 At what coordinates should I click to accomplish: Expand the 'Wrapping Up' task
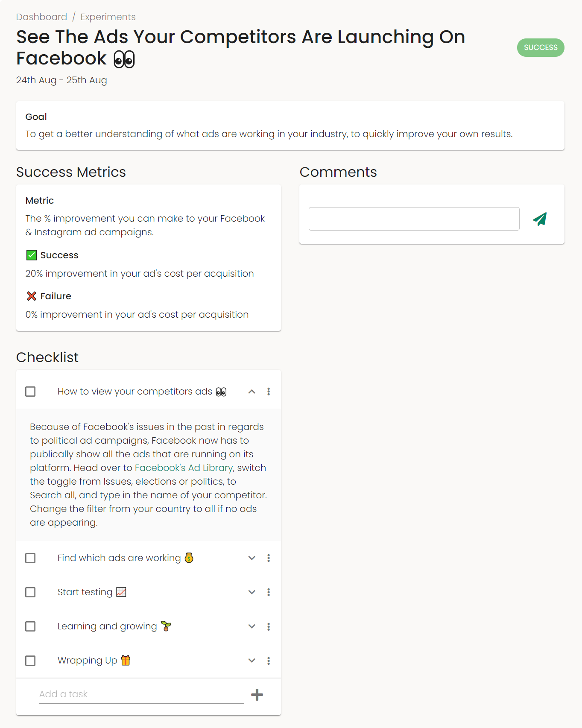252,661
